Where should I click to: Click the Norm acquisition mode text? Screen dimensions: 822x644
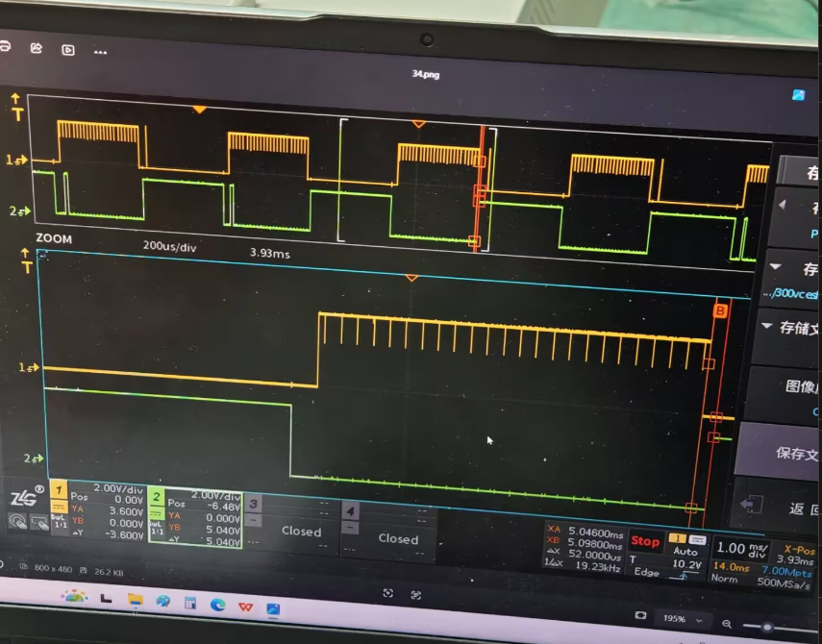(x=724, y=578)
